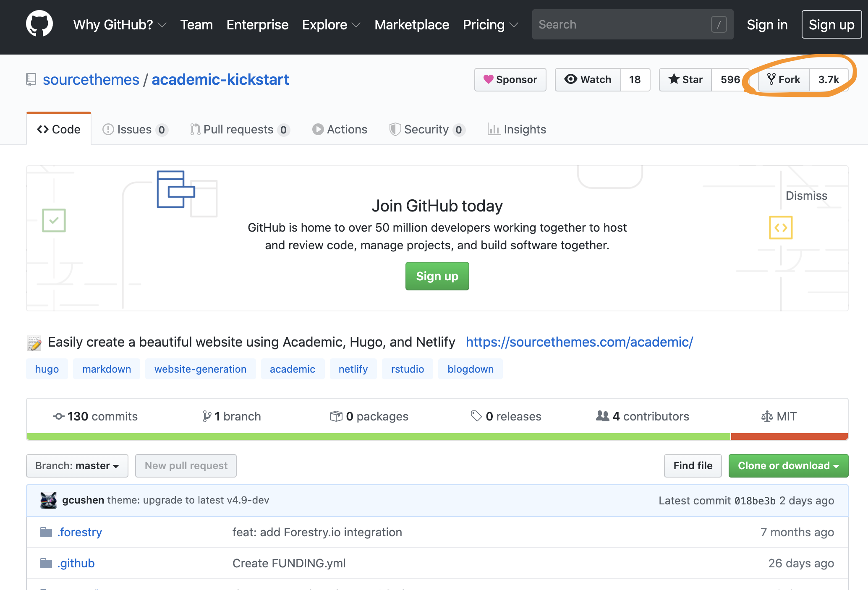Image resolution: width=868 pixels, height=590 pixels.
Task: Open the Branch: master dropdown
Action: (77, 466)
